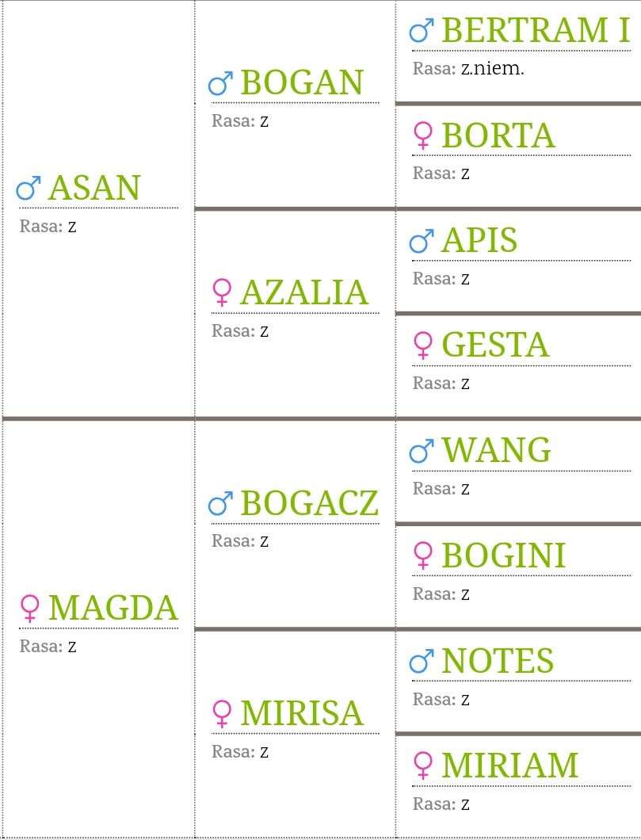Click the female symbol beside MIRISA
The width and height of the screenshot is (641, 840).
coord(222,713)
